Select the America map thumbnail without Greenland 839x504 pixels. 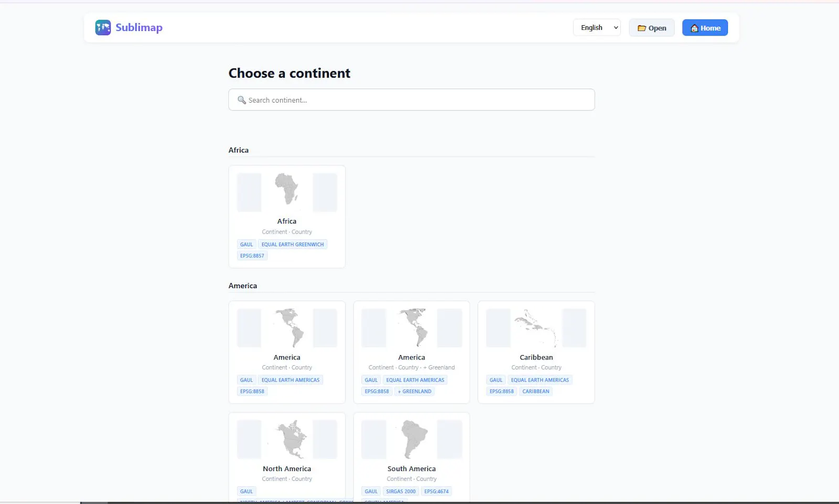(287, 328)
